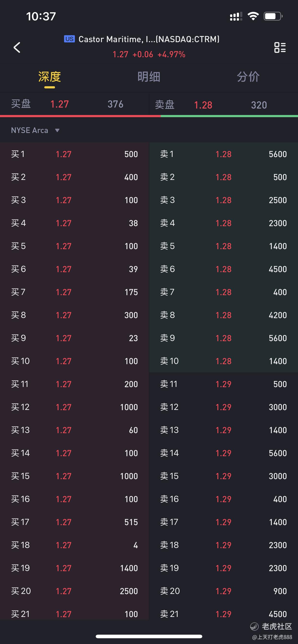Tap the US market badge icon
Viewport: 298px width, 644px height.
coord(69,39)
